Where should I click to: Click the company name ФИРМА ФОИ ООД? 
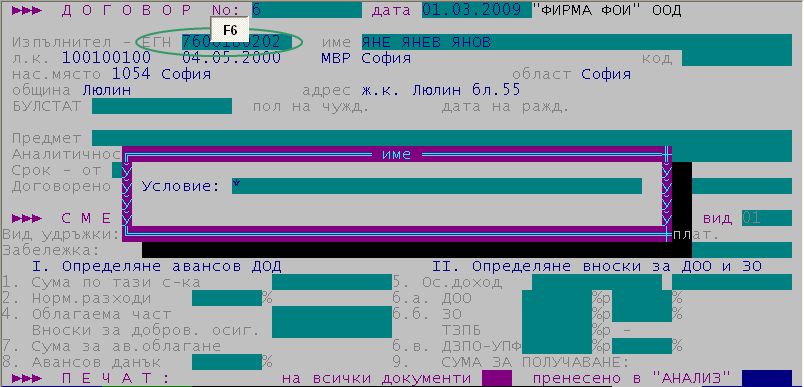[x=607, y=10]
